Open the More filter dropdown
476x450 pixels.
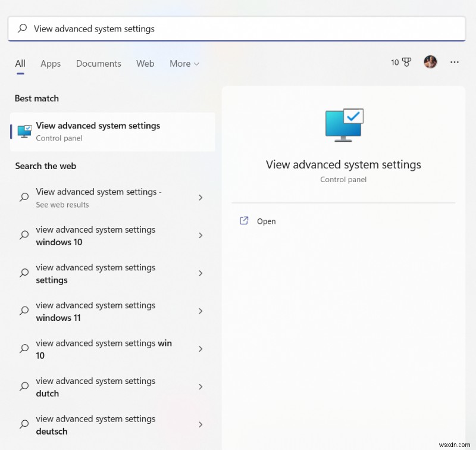coord(184,64)
